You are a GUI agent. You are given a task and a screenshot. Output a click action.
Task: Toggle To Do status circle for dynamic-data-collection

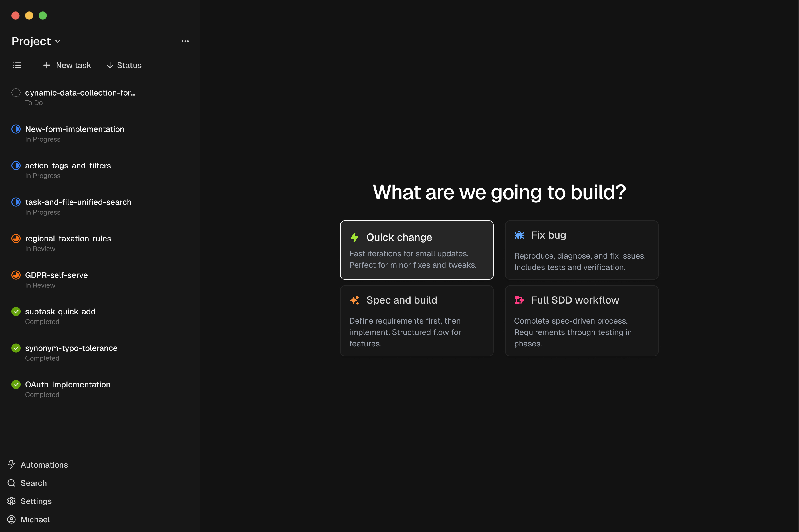[x=16, y=93]
